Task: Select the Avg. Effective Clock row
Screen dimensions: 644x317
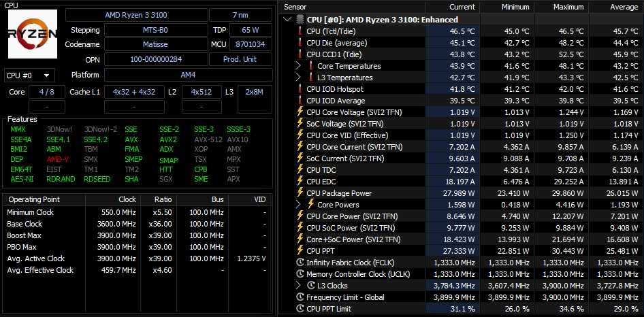Action: pyautogui.click(x=138, y=270)
